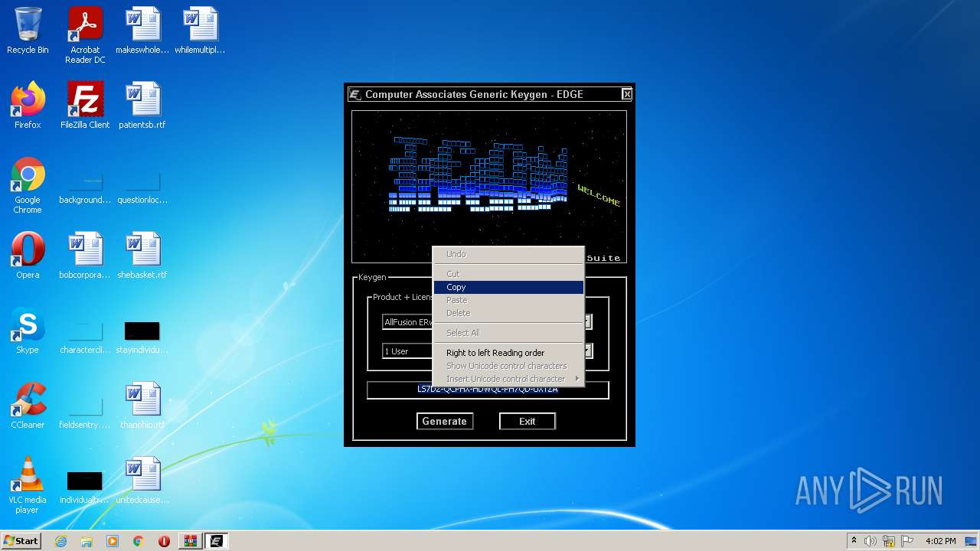Open patientsb.rtf desktop file
The height and width of the screenshot is (551, 980).
142,106
